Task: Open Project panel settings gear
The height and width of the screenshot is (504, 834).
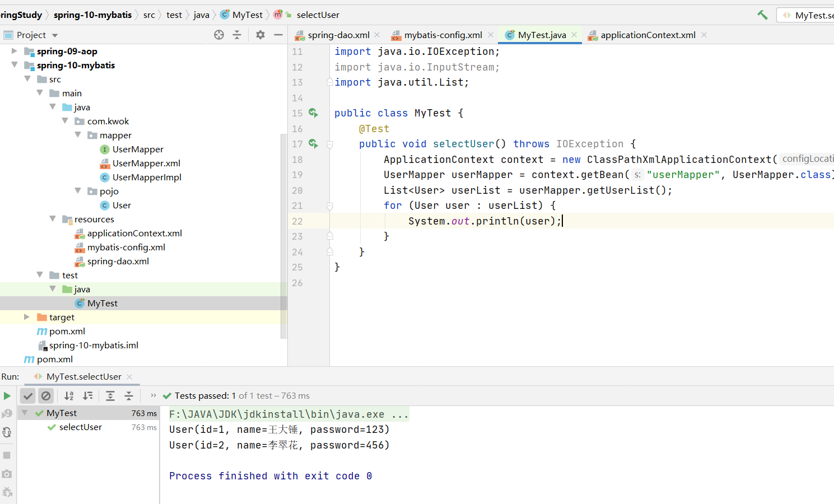Action: pyautogui.click(x=260, y=35)
